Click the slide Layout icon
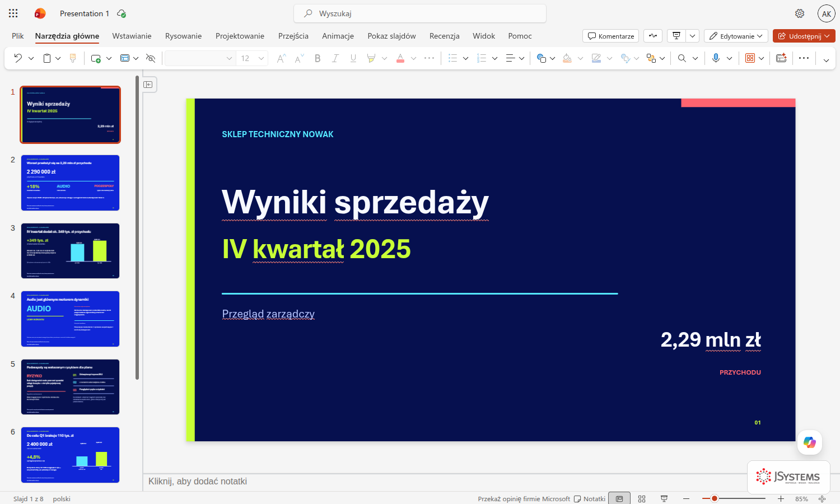Screen dimensions: 840x504 (x=125, y=58)
